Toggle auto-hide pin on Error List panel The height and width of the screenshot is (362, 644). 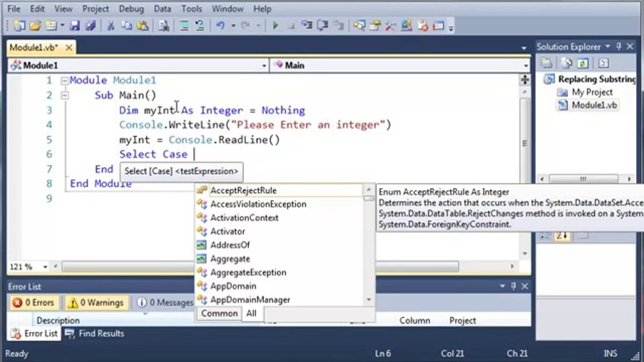tap(513, 286)
